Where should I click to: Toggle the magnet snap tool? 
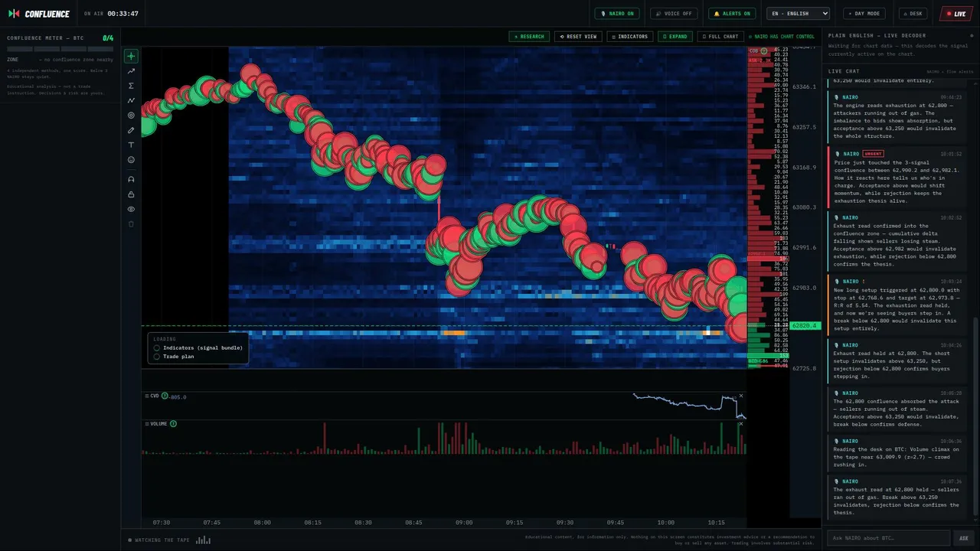point(131,179)
